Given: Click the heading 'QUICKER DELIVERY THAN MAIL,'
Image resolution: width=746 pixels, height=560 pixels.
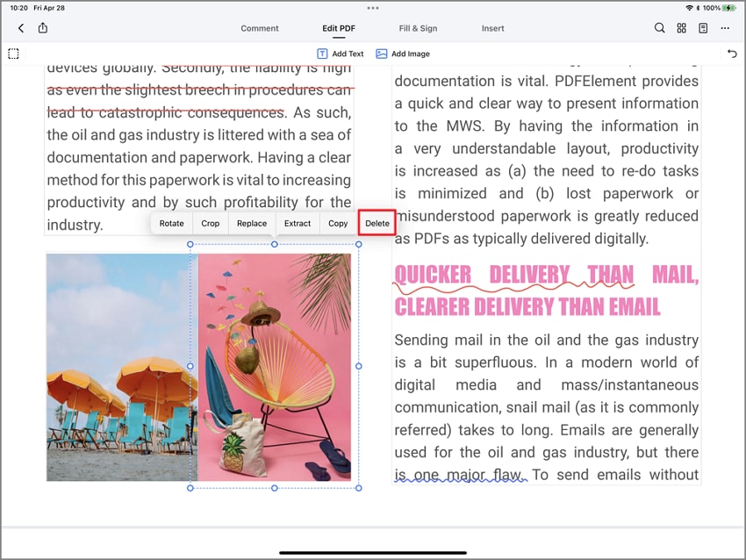Looking at the screenshot, I should (x=547, y=275).
